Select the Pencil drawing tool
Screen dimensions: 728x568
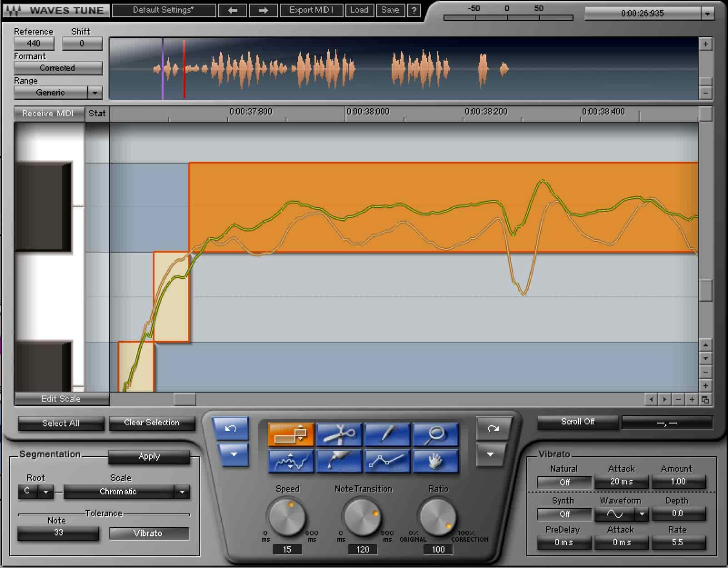point(387,434)
